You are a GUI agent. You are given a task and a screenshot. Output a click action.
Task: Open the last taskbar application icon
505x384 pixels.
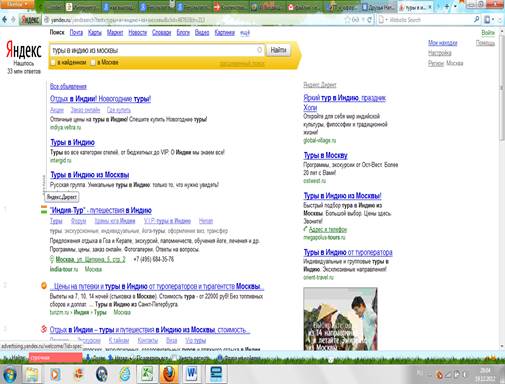(216, 374)
